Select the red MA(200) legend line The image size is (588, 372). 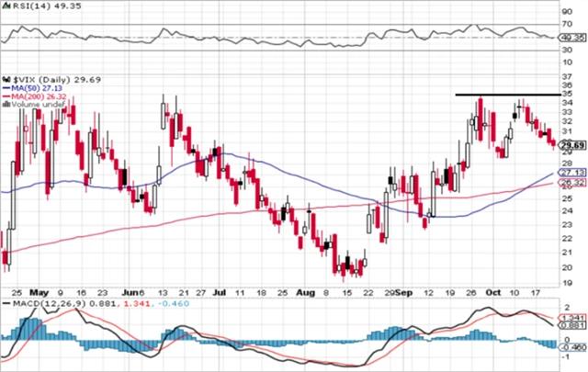pyautogui.click(x=6, y=96)
